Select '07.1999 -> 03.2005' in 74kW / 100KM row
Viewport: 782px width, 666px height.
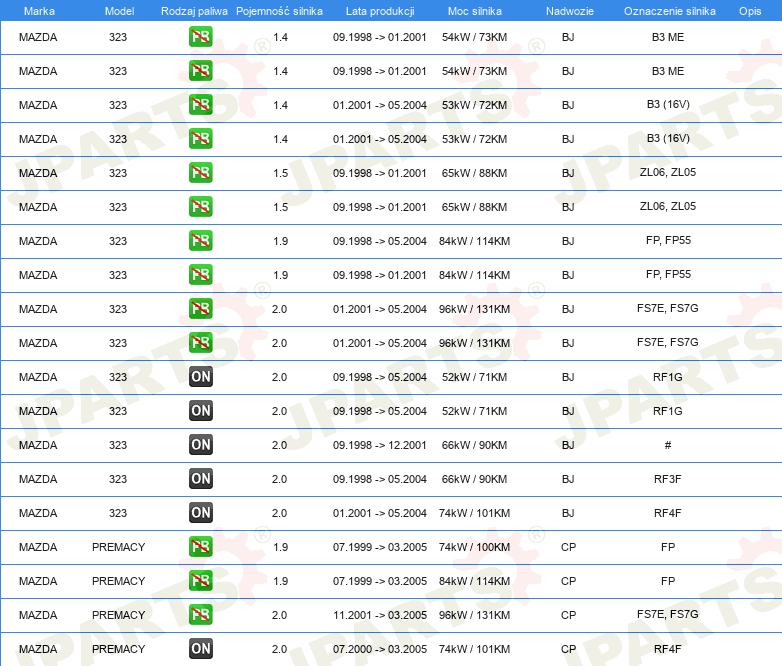(380, 547)
